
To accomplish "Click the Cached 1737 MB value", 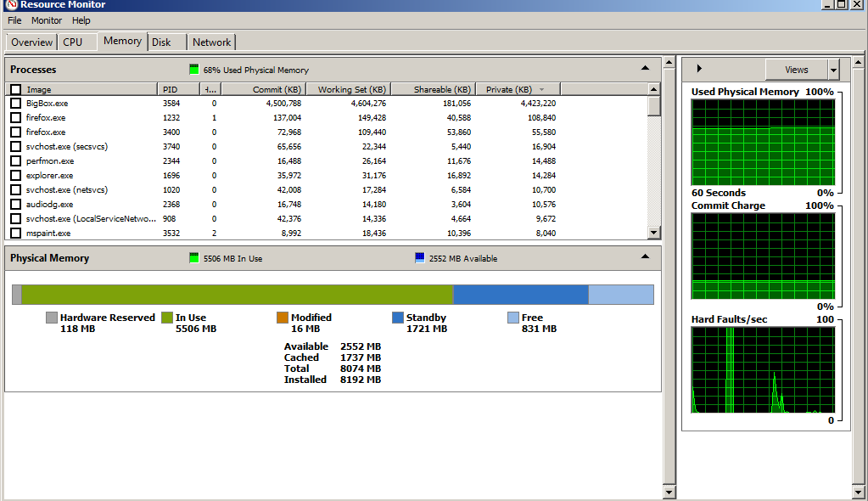I will 361,357.
